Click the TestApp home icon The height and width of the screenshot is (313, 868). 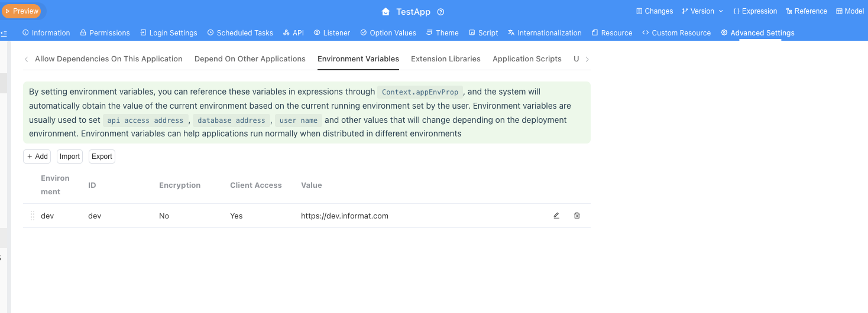click(x=386, y=12)
